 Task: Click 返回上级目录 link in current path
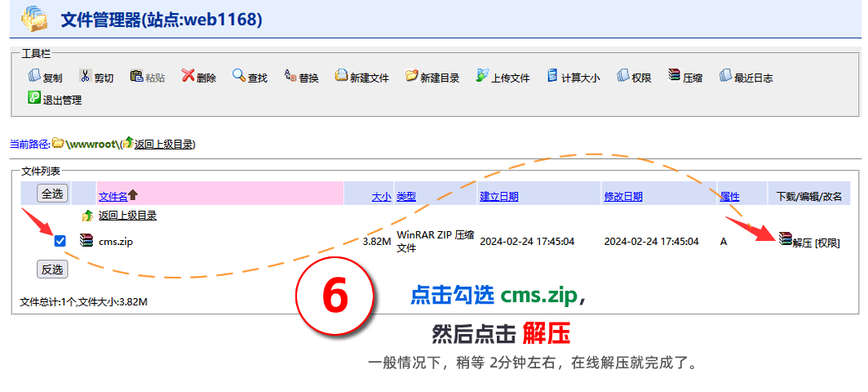[163, 145]
